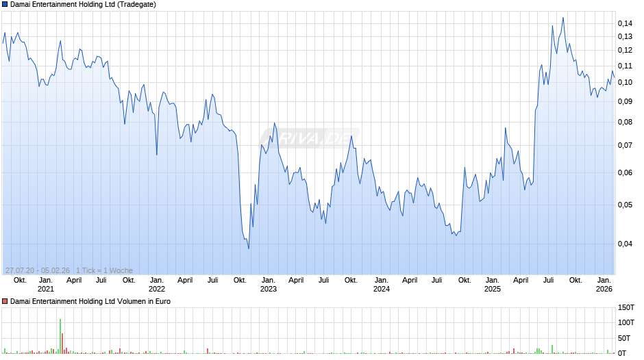Click the 'Jan. 2023' time axis label

(268, 285)
